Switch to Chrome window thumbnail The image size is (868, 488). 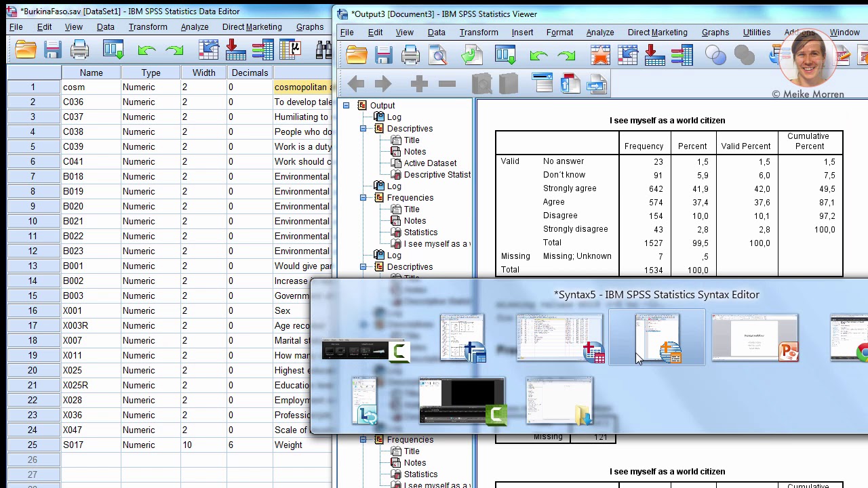click(849, 338)
